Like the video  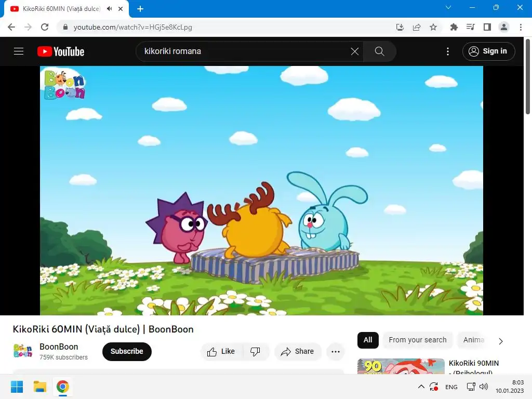(x=221, y=352)
